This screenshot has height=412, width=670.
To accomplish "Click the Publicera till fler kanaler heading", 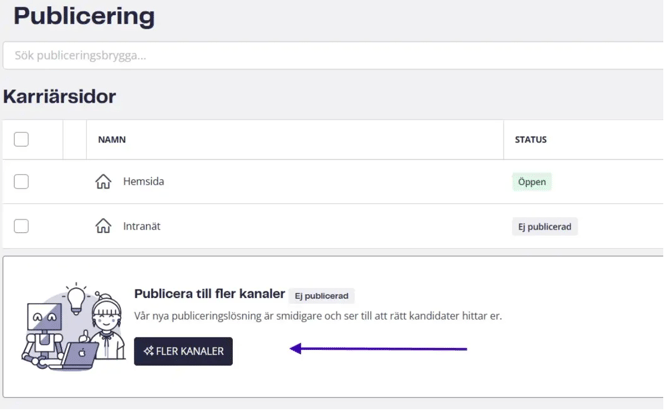I will [209, 294].
